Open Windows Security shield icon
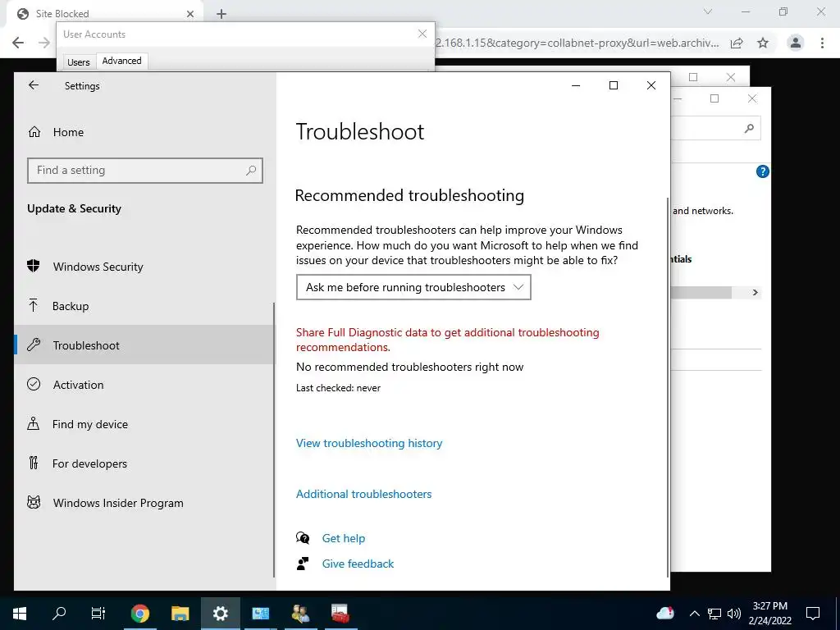Viewport: 840px width, 630px height. coord(34,267)
